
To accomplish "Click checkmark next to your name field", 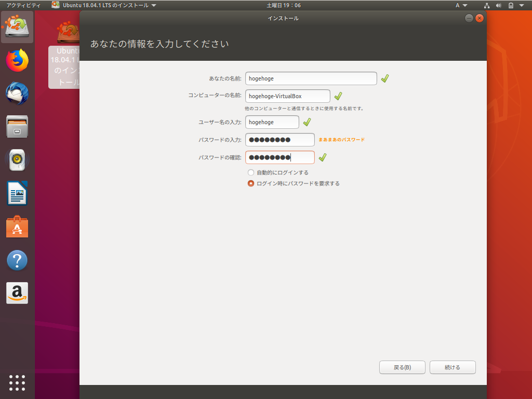I will click(x=385, y=78).
